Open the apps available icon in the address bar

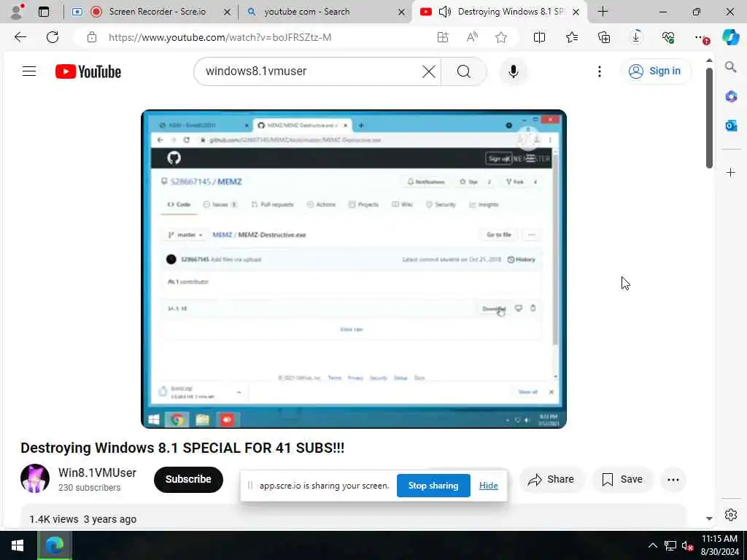[443, 37]
